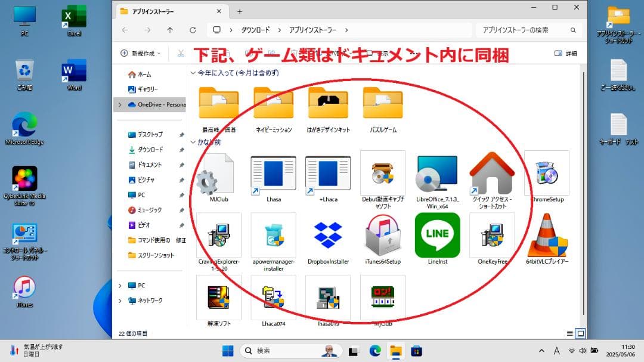Add a new Explorer tab
The height and width of the screenshot is (362, 644).
[x=240, y=11]
